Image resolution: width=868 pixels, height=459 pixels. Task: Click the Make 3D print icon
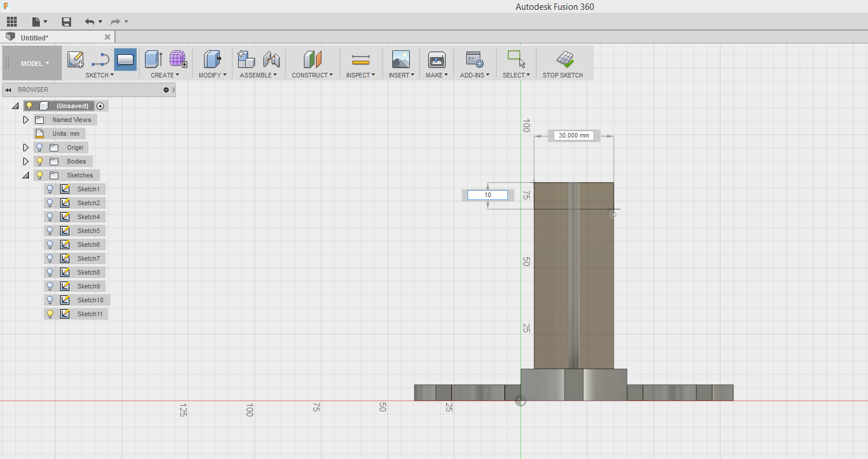point(436,59)
